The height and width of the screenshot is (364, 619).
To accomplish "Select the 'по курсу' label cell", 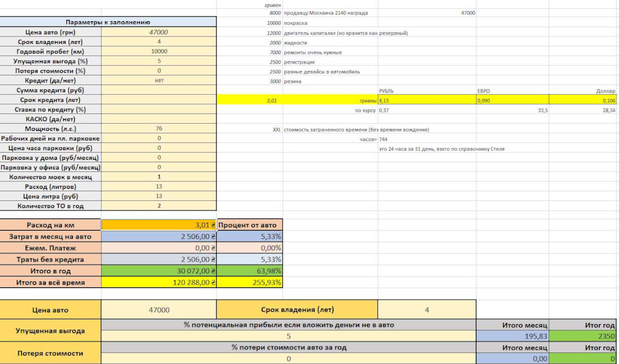I will point(330,110).
